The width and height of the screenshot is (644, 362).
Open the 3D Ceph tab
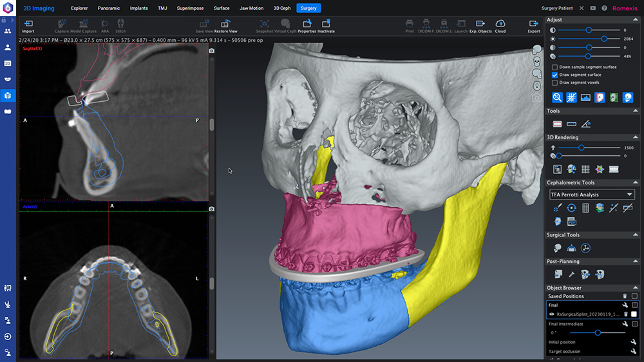coord(282,8)
